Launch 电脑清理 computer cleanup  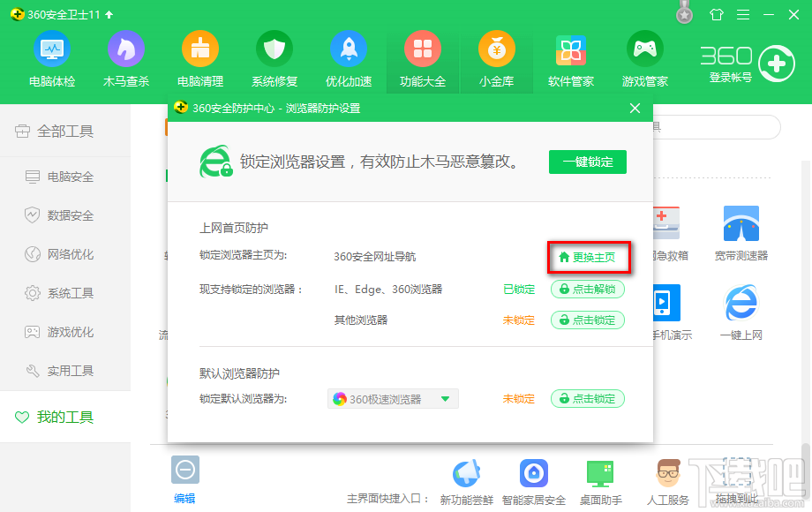[199, 59]
